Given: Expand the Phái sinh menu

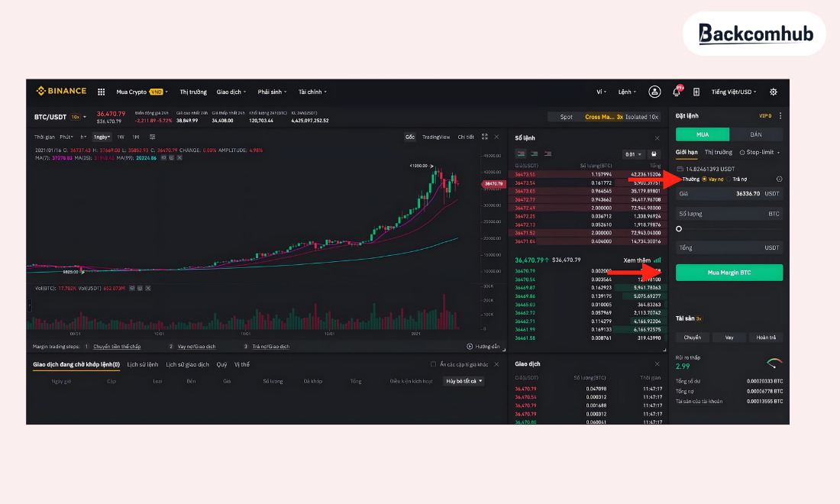Looking at the screenshot, I should 272,92.
